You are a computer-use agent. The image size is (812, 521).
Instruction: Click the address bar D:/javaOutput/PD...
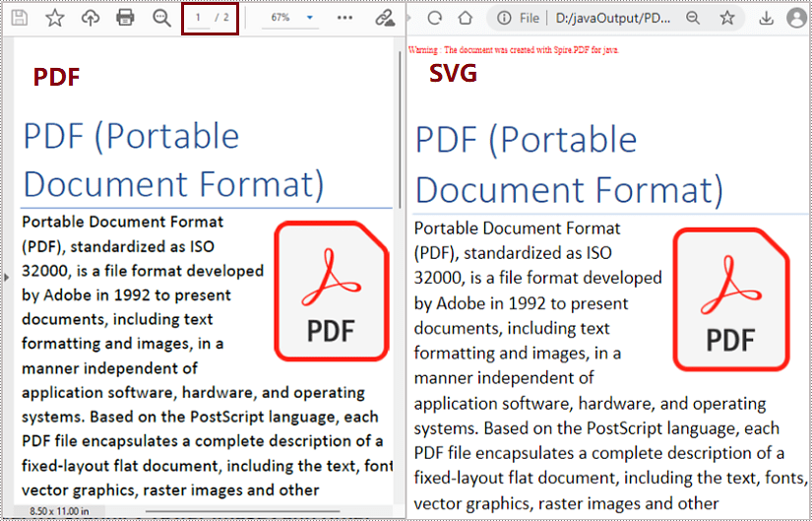point(613,18)
